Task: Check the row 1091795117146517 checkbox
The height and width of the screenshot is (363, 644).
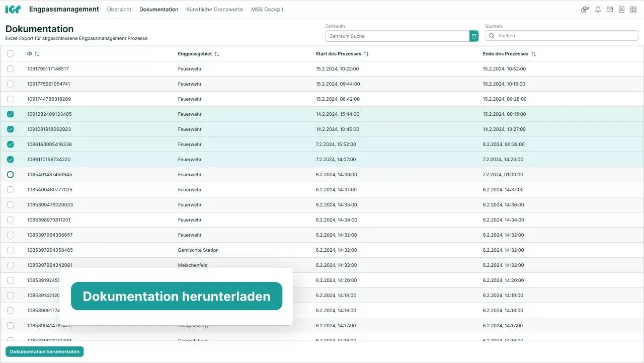Action: pos(11,69)
